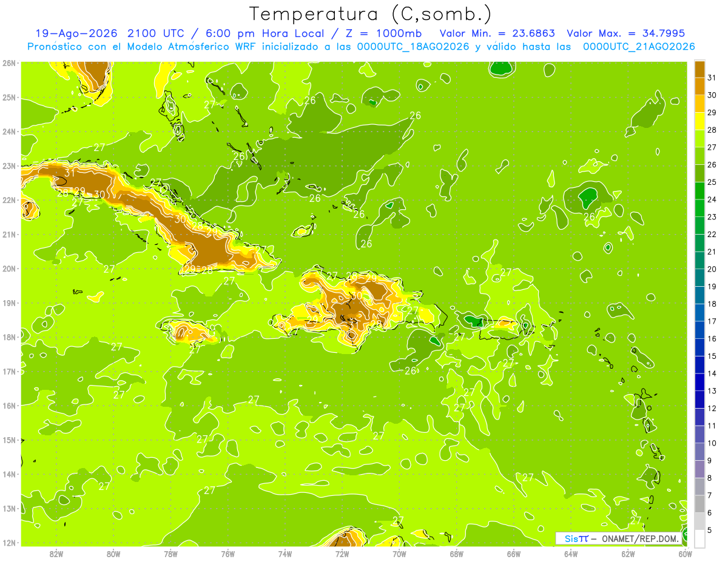Click the "64W" longitude axis label
The height and width of the screenshot is (562, 728).
coord(571,554)
